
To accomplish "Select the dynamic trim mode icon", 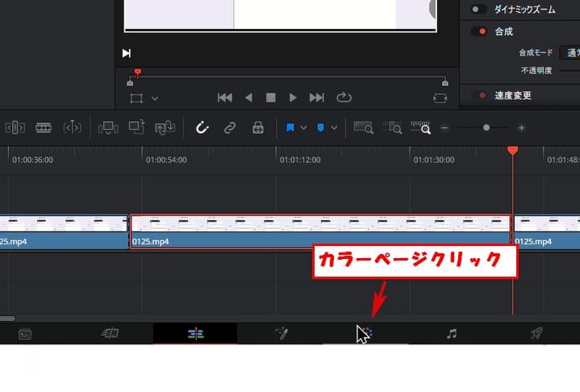I will 44,127.
